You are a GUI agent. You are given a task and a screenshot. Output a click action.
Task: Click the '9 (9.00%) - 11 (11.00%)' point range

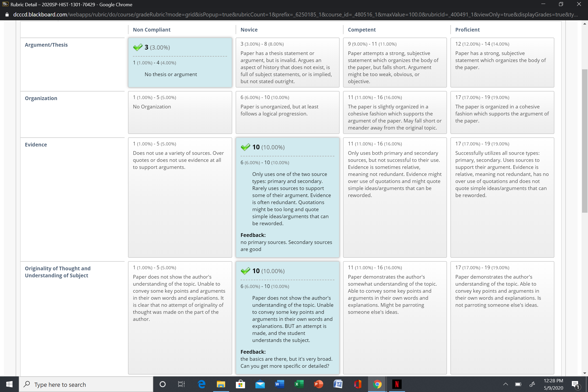tap(372, 44)
